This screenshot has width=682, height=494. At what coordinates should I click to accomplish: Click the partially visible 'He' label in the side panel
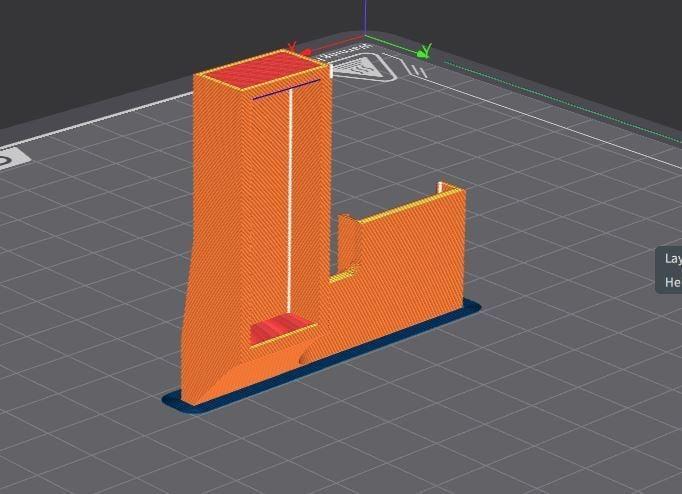673,282
